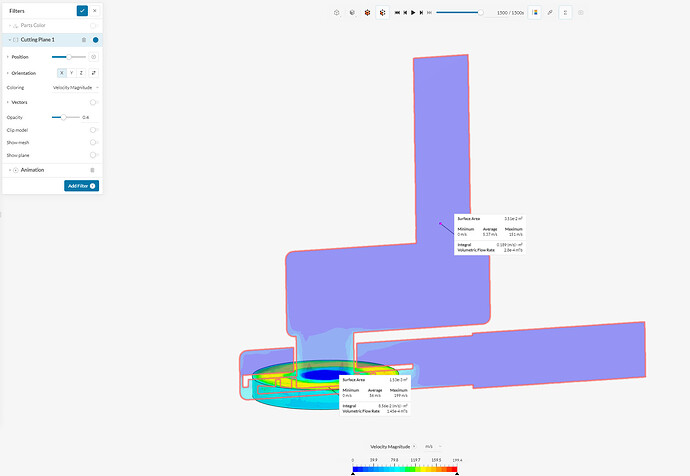Expand the Parts Color section
This screenshot has height=476, width=690.
[x=10, y=26]
